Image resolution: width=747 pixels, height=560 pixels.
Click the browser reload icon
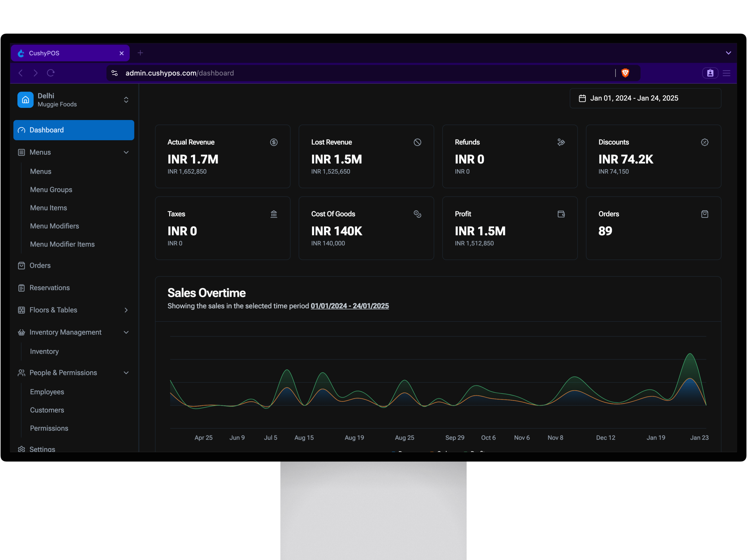[x=51, y=73]
